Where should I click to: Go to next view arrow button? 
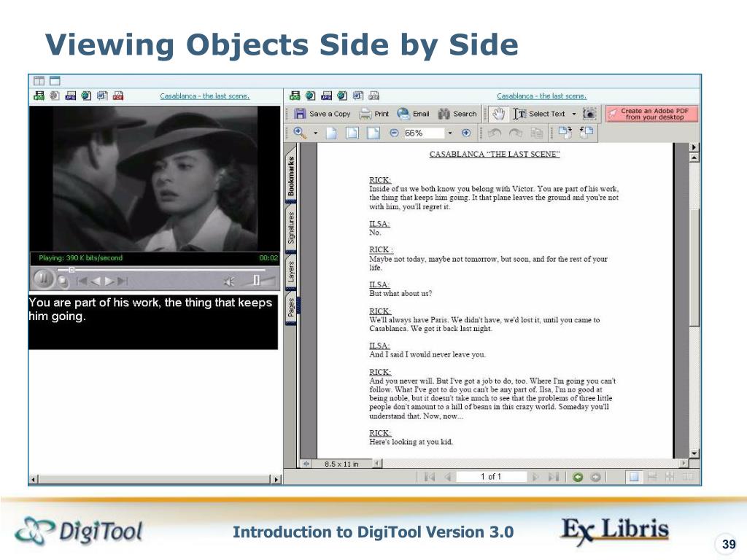(595, 477)
